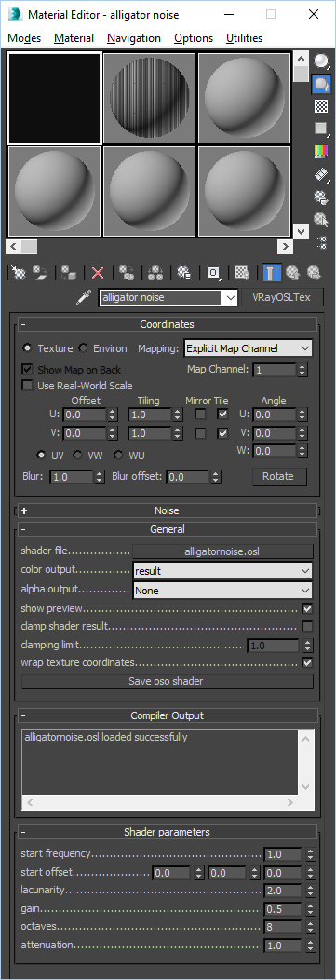This screenshot has height=980, width=336.
Task: Click the Rotate button
Action: click(278, 476)
